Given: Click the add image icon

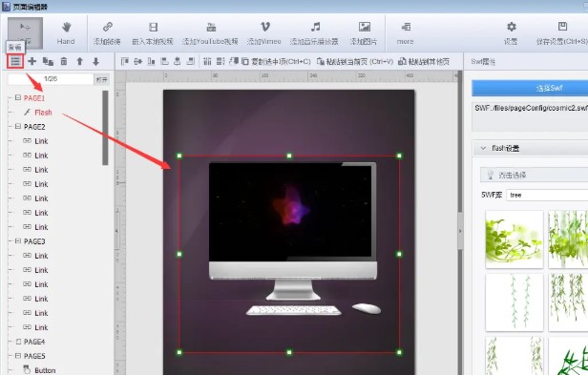Looking at the screenshot, I should 364,27.
